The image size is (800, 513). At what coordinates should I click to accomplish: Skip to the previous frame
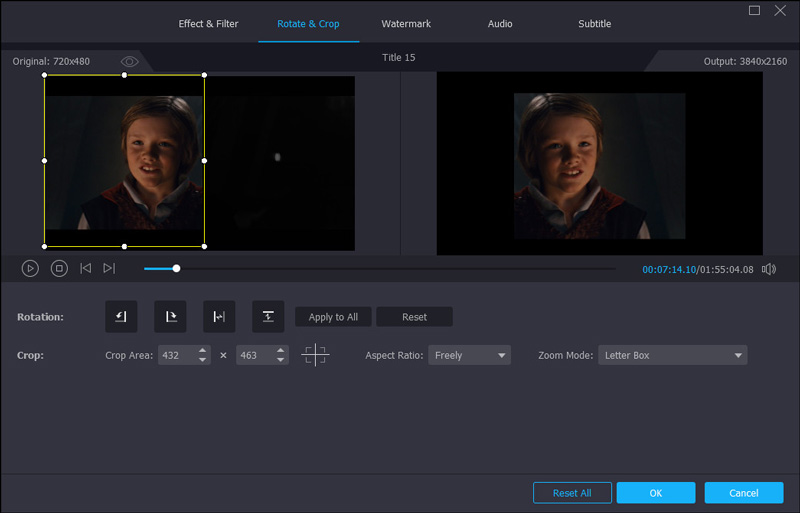tap(86, 268)
